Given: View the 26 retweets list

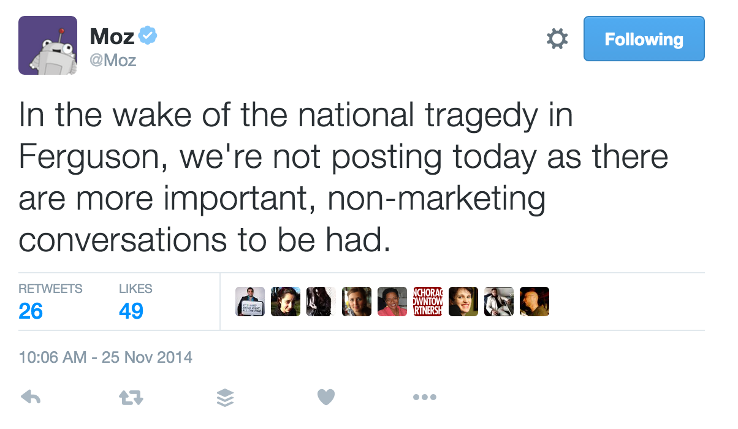Looking at the screenshot, I should [x=31, y=311].
